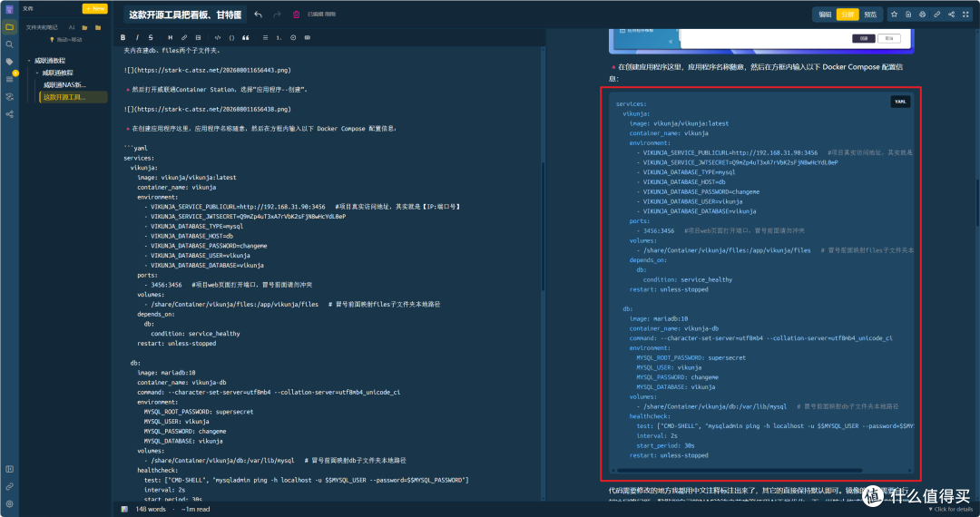Click 'image: mariadb:10' line in preview
The height and width of the screenshot is (517, 980).
(659, 318)
